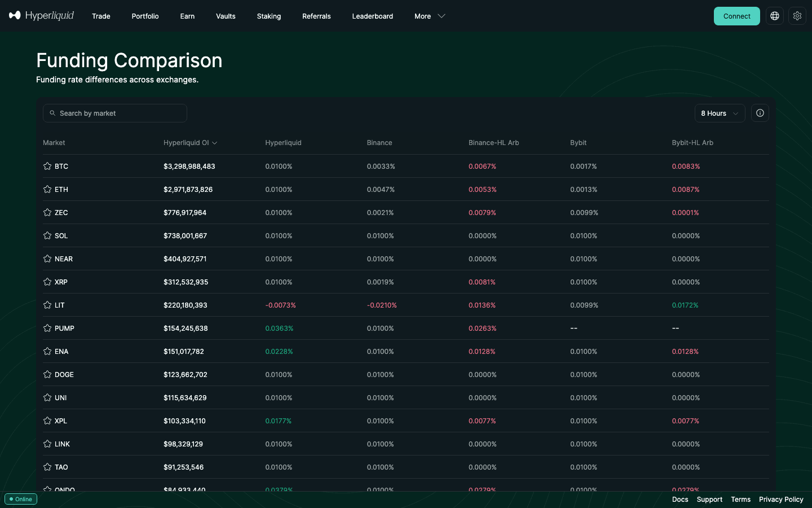
Task: Favorite the ZEC market star
Action: tap(47, 212)
